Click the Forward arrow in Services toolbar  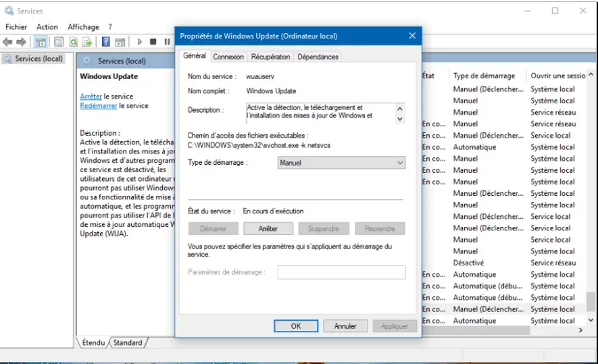pyautogui.click(x=22, y=42)
